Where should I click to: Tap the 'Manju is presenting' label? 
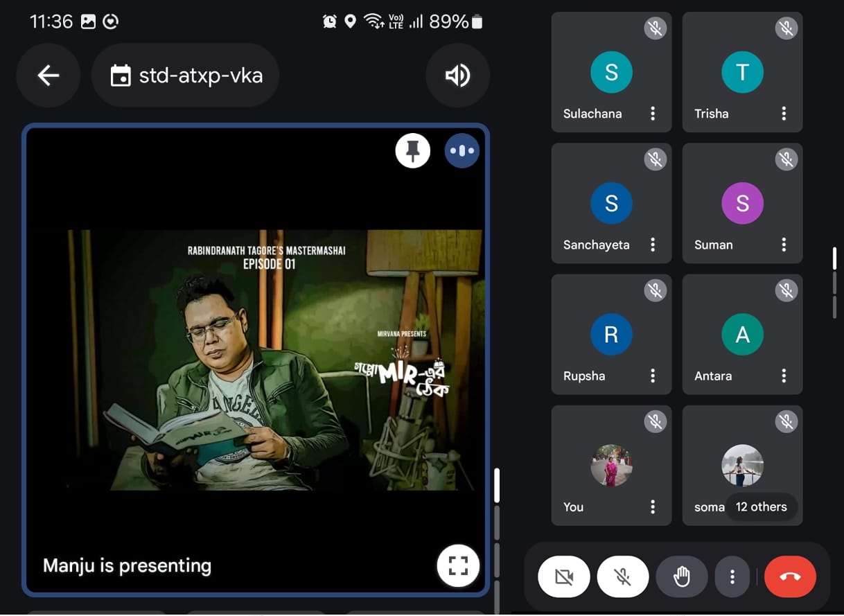[128, 565]
